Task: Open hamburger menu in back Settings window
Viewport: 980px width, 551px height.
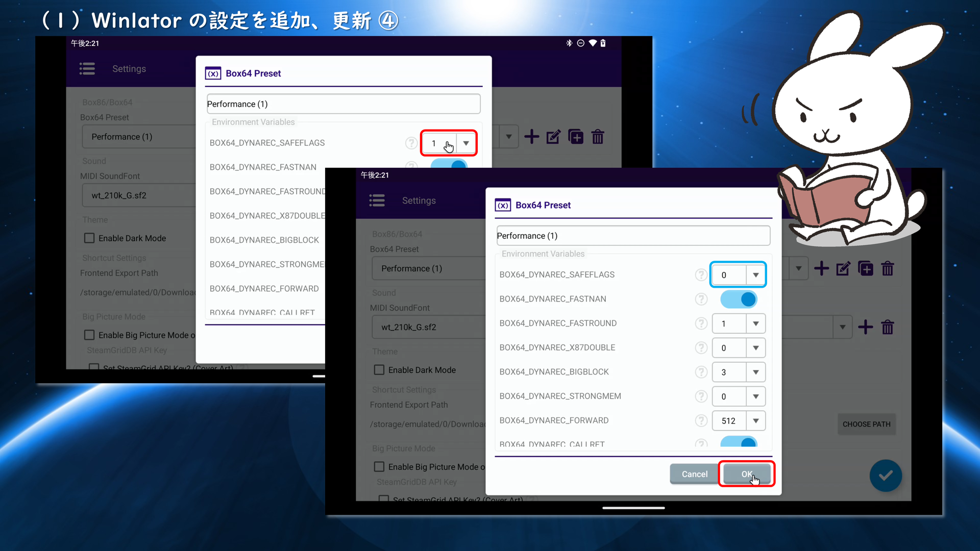Action: (x=87, y=69)
